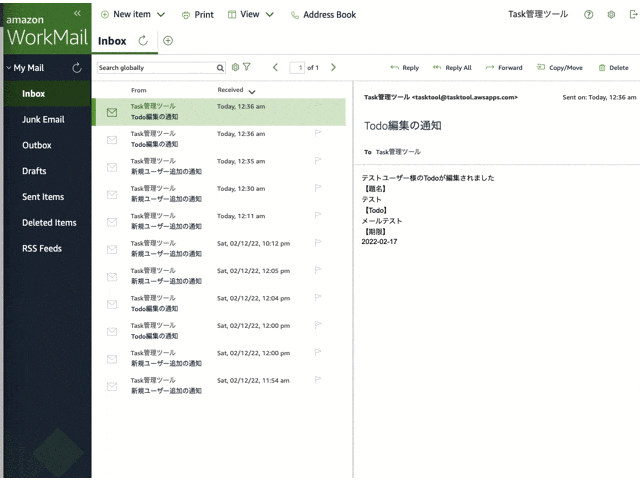Image resolution: width=640 pixels, height=480 pixels.
Task: Click the envelope icon of the 11:54 am message
Action: coord(112,387)
